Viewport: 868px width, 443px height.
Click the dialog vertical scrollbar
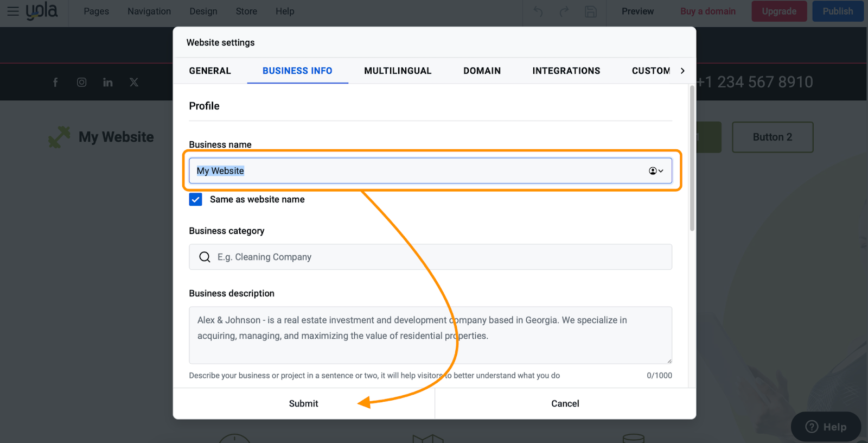pyautogui.click(x=692, y=159)
